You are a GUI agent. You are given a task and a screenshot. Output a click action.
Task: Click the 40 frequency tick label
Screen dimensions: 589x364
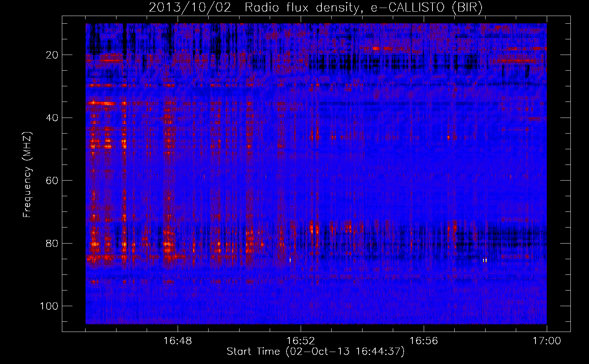pyautogui.click(x=52, y=118)
